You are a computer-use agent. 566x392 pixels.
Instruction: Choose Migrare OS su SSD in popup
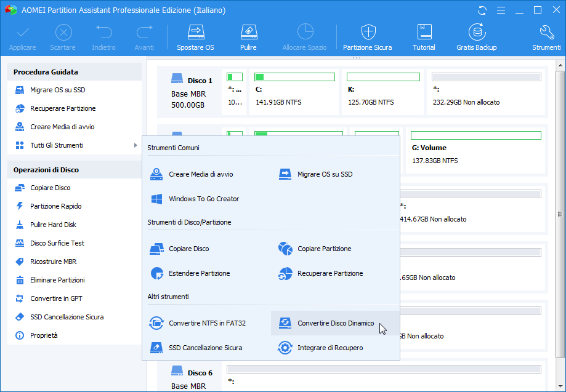click(316, 174)
